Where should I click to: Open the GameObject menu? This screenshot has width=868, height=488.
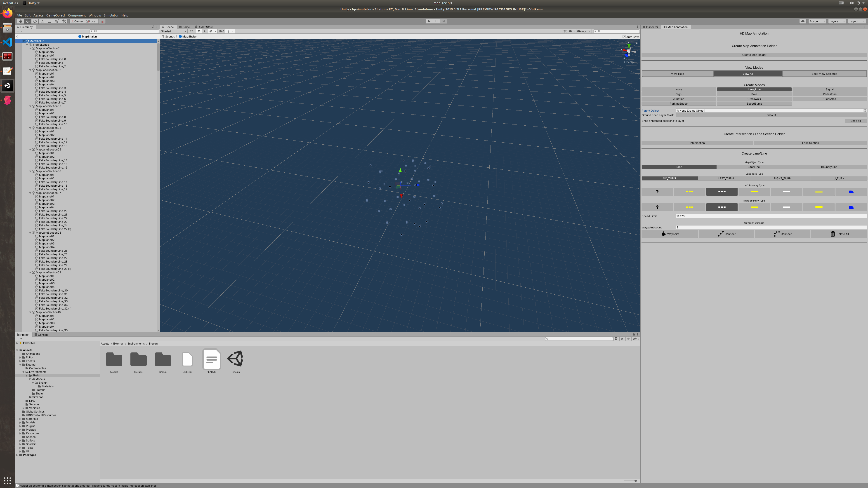click(56, 15)
